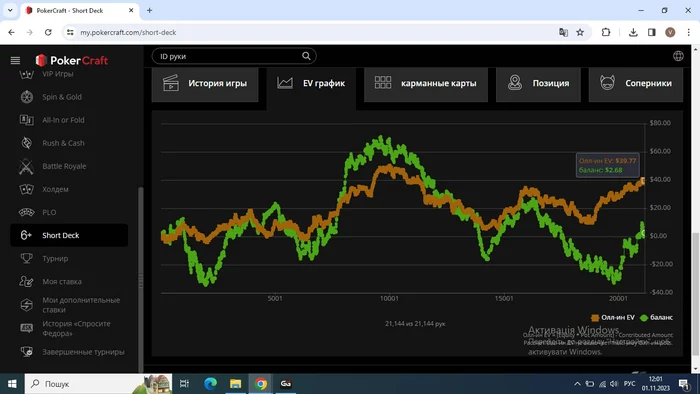Go back to previous page
The image size is (700, 394).
tap(11, 32)
